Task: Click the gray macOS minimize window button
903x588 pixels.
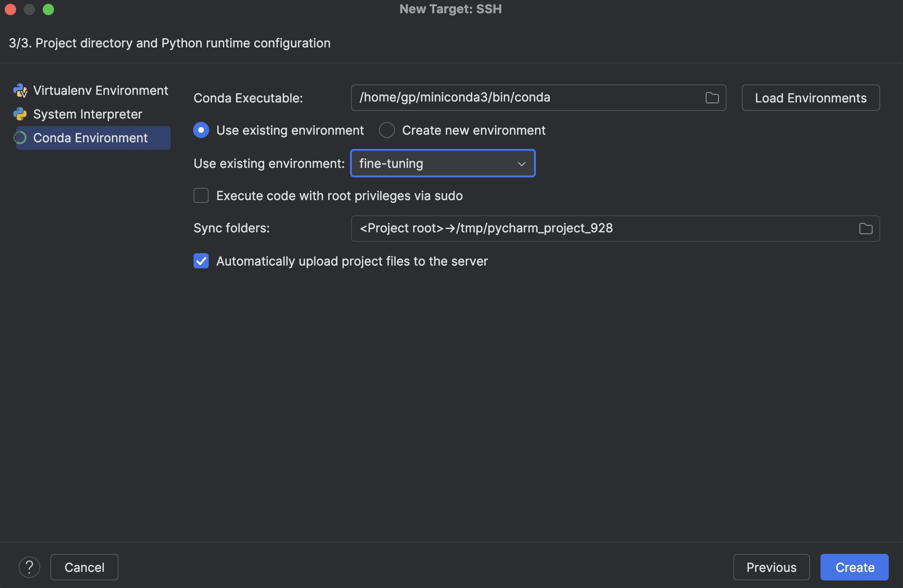Action: (x=29, y=9)
